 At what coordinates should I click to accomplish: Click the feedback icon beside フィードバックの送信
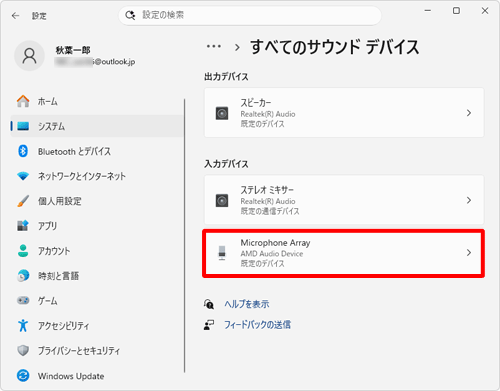[209, 325]
